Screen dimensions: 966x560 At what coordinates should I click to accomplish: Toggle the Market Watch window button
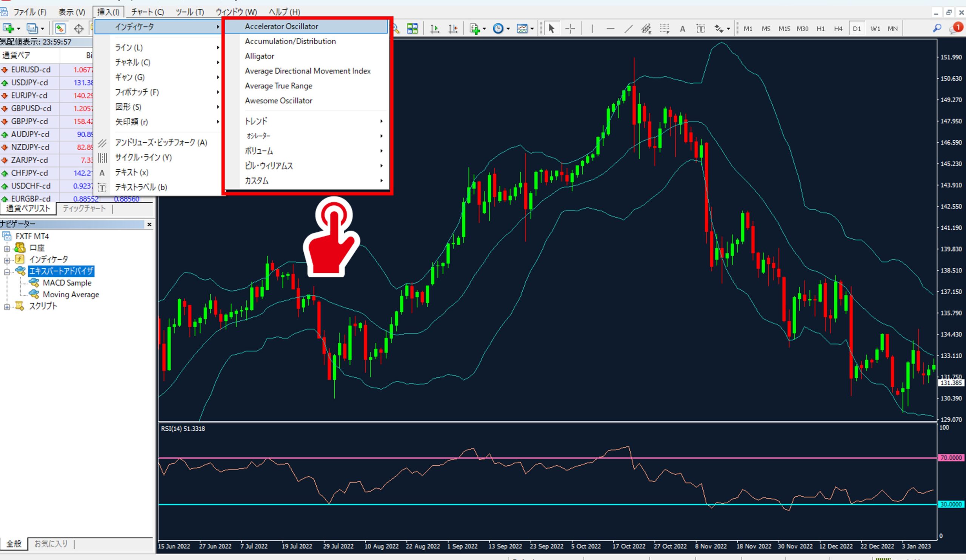tap(60, 29)
